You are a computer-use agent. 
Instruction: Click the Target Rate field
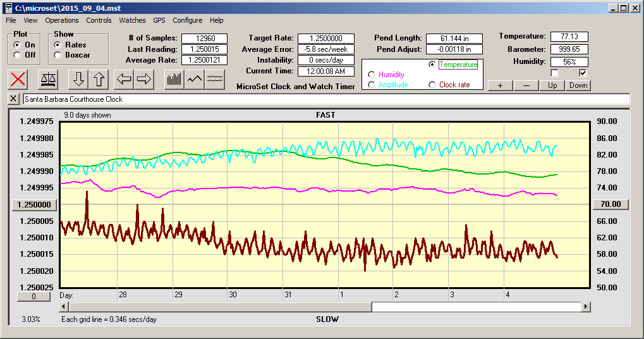[326, 38]
